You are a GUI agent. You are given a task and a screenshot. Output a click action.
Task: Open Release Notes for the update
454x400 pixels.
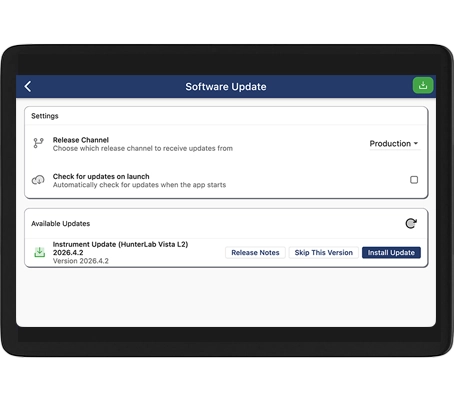tap(255, 253)
